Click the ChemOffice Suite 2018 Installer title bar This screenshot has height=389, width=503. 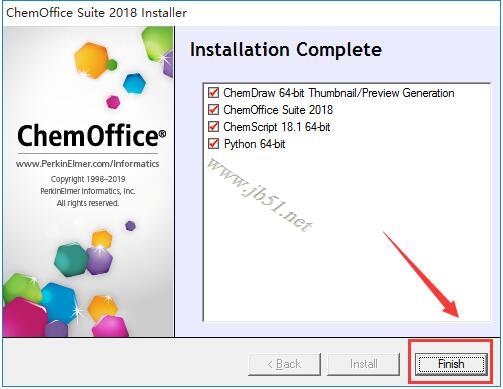click(97, 13)
